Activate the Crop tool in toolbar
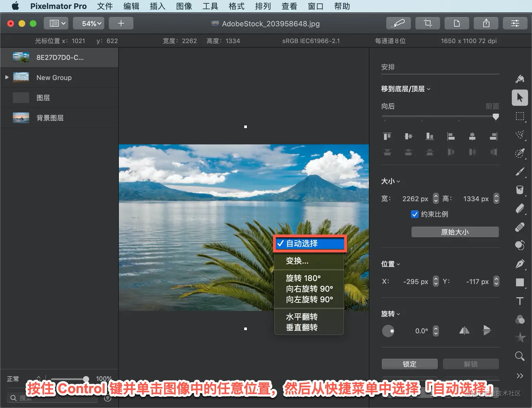Viewport: 532px width, 408px height. (427, 23)
